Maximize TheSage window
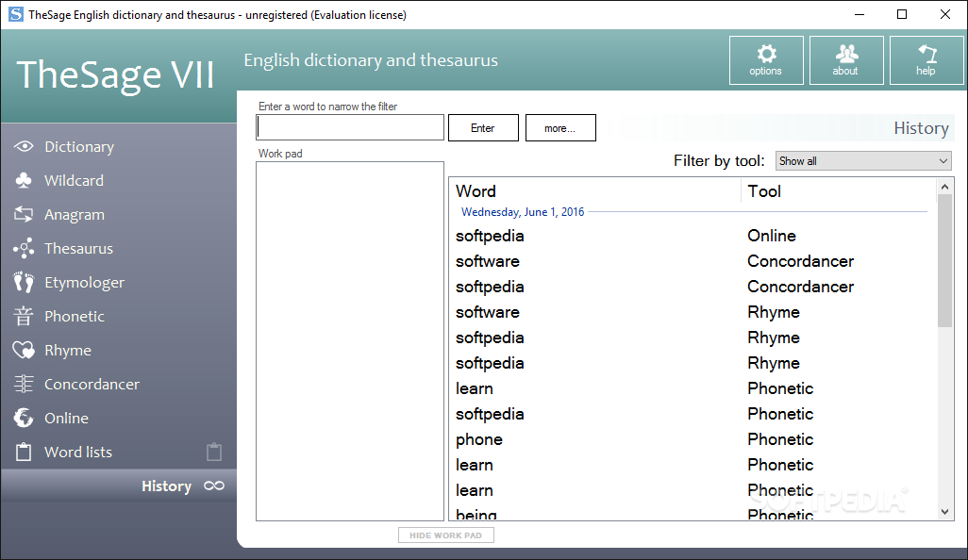Image resolution: width=968 pixels, height=560 pixels. click(x=902, y=14)
